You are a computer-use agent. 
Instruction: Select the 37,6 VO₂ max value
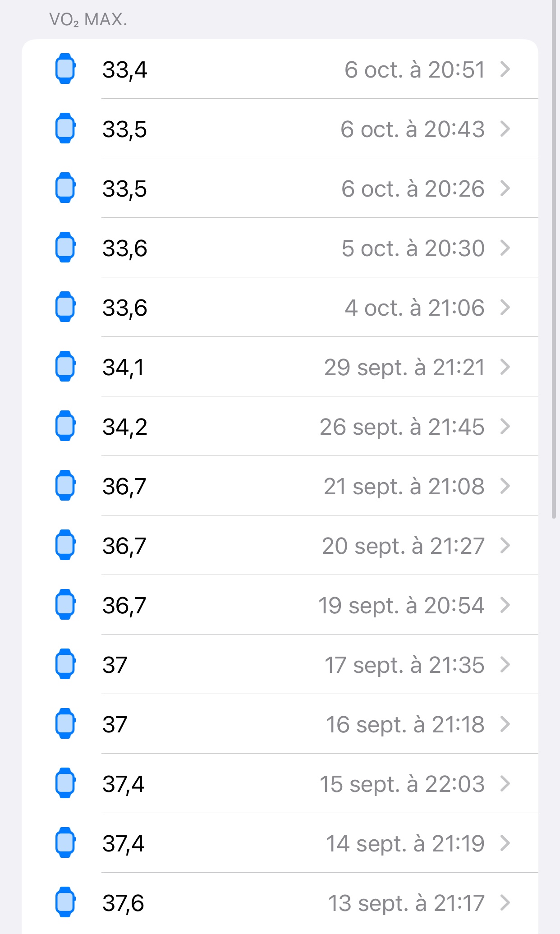click(124, 903)
